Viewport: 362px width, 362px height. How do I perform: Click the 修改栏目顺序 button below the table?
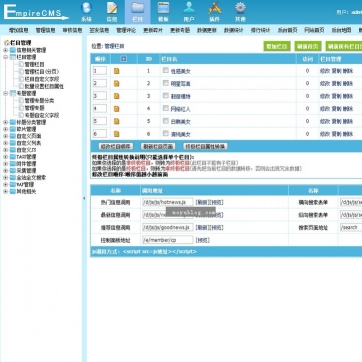pyautogui.click(x=116, y=146)
